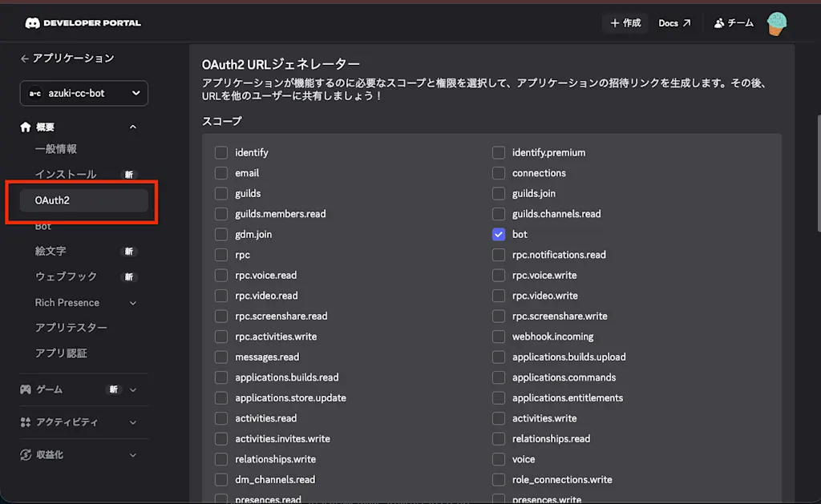Click the 作成 create button

[x=625, y=23]
